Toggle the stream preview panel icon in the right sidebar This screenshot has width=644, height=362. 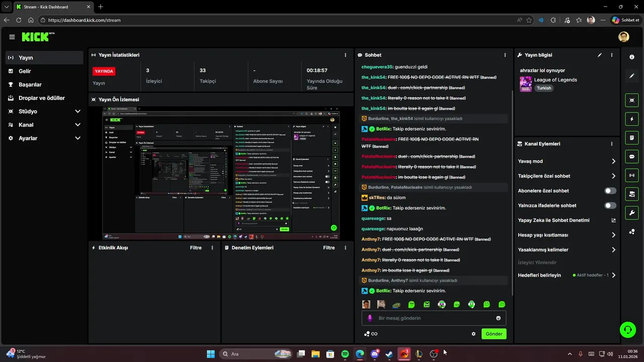(632, 100)
